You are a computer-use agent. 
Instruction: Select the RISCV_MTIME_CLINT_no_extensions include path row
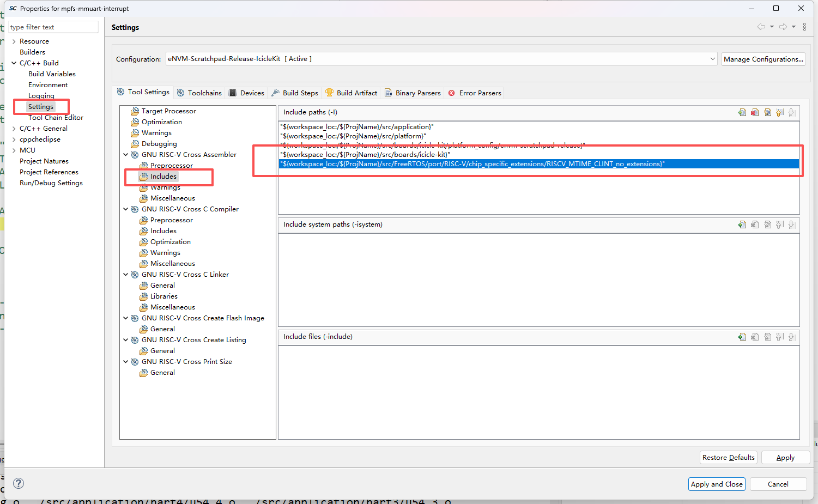pyautogui.click(x=538, y=164)
